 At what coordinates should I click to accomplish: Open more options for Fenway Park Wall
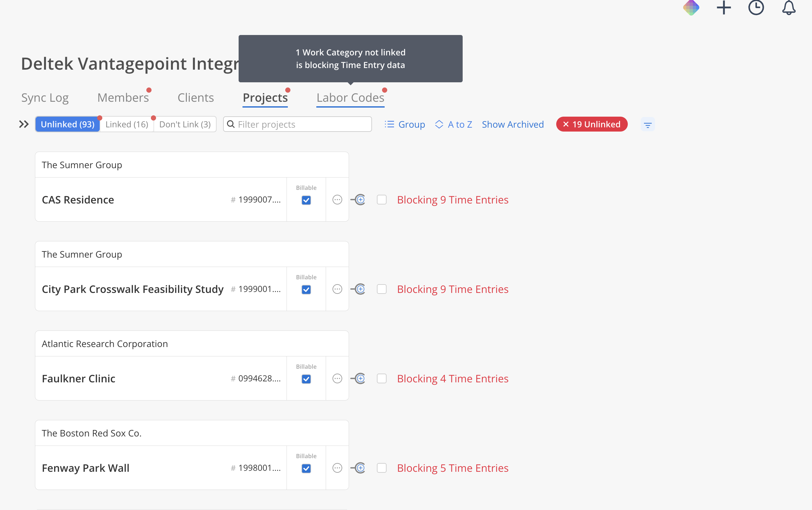(337, 468)
